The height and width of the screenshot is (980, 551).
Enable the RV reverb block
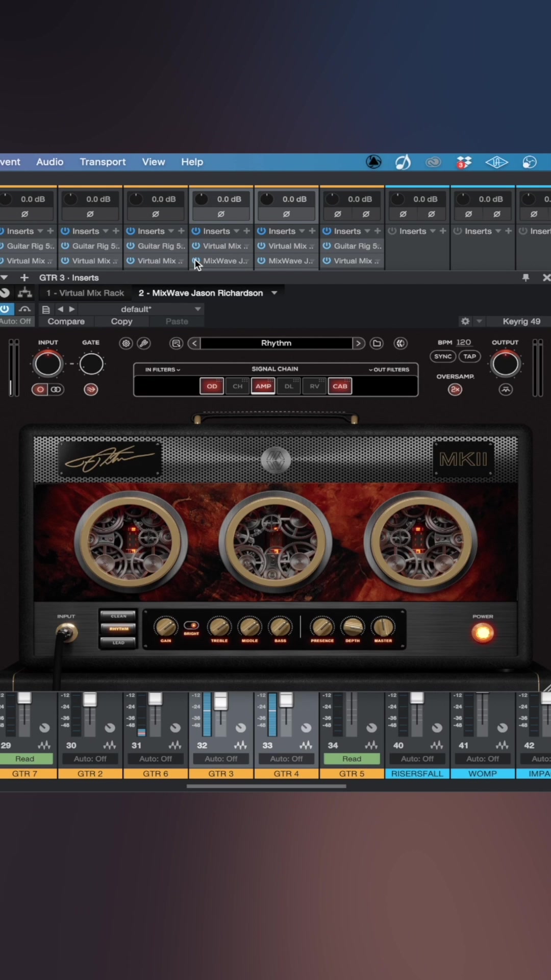tap(314, 386)
